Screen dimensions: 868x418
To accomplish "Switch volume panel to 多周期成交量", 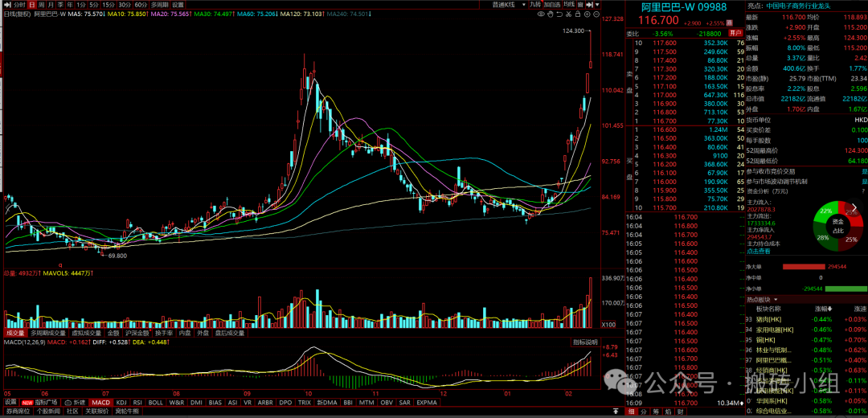I will 47,334.
